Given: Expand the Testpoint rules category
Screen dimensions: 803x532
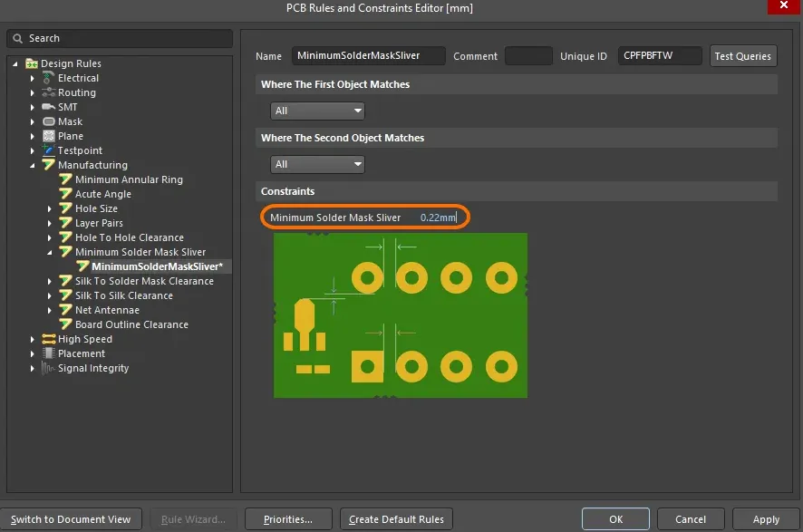Looking at the screenshot, I should [33, 151].
